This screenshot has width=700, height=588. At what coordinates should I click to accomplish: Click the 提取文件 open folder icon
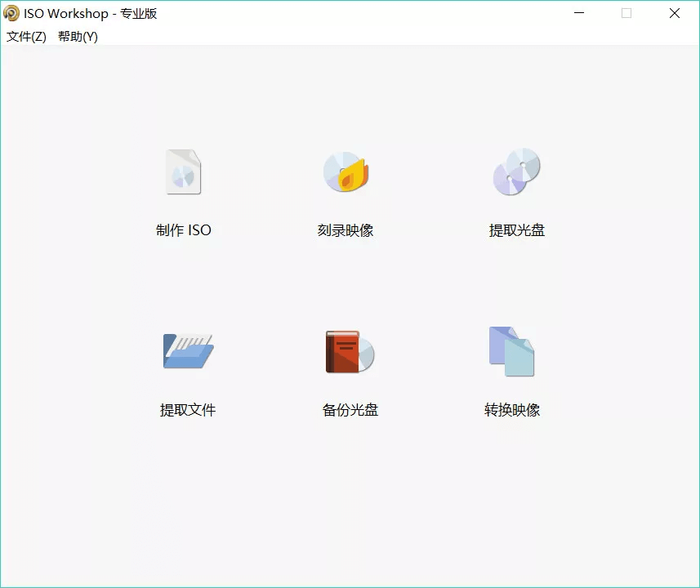click(x=188, y=351)
